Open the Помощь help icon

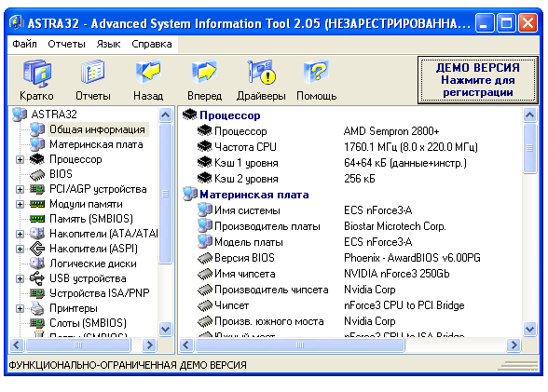pos(316,72)
